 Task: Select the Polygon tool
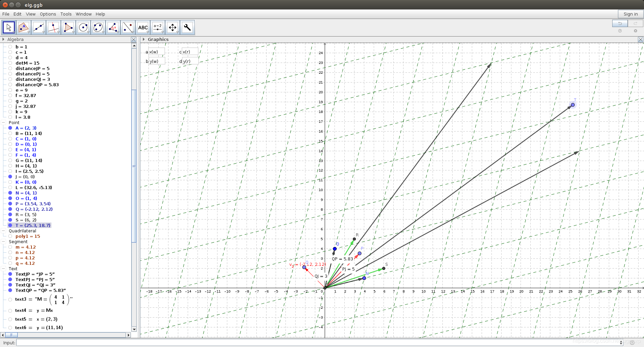68,27
